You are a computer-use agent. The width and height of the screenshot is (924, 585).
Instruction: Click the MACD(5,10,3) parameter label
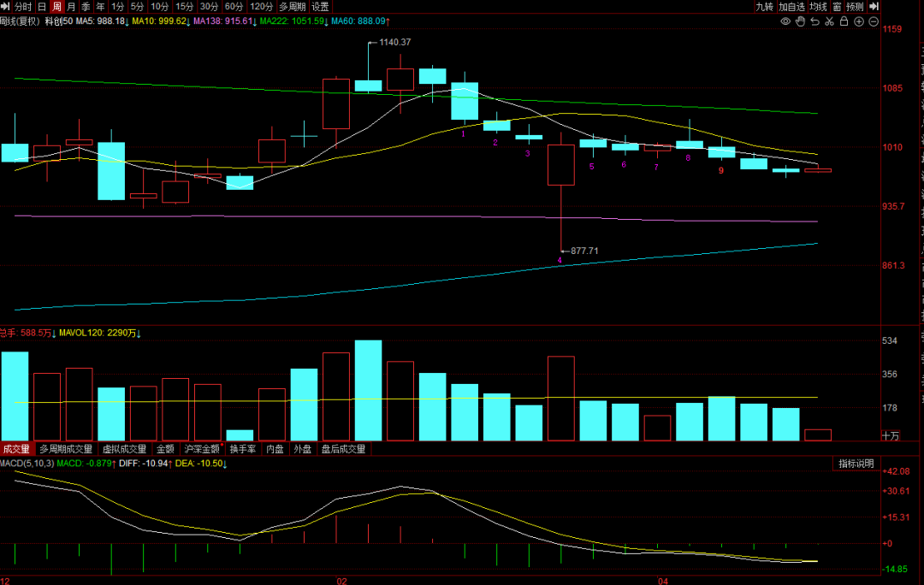click(27, 464)
